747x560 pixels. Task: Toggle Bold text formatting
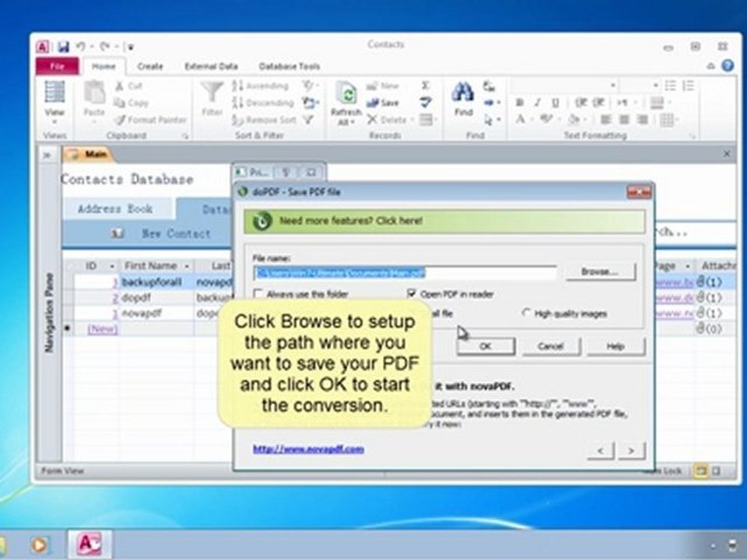pyautogui.click(x=520, y=103)
